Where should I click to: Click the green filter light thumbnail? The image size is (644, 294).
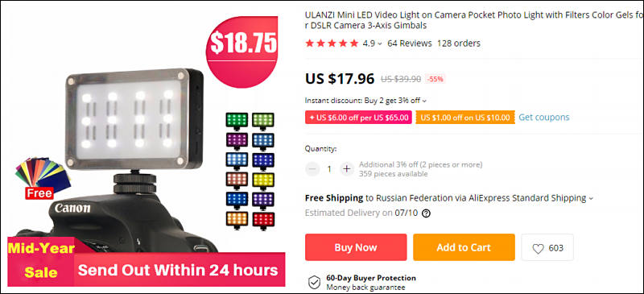(237, 121)
